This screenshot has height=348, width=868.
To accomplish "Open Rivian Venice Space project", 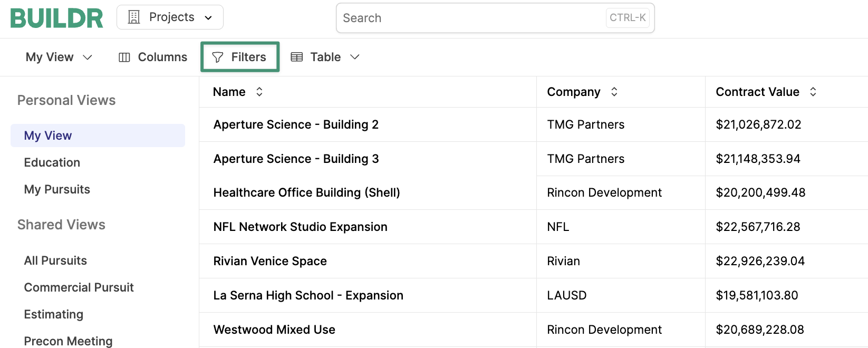I will pyautogui.click(x=270, y=261).
